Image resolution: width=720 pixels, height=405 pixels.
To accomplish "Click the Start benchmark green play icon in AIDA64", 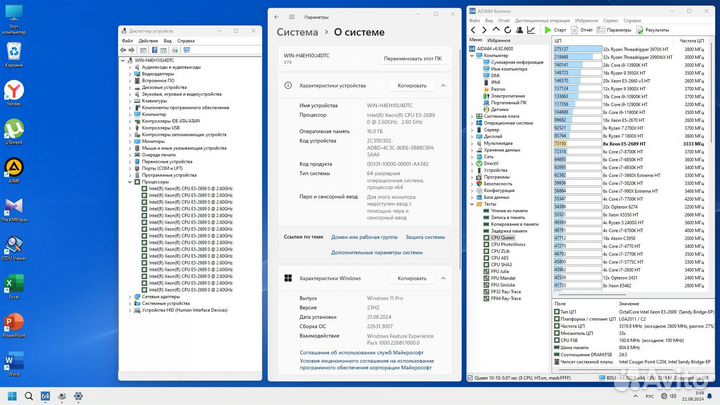I will coord(547,30).
